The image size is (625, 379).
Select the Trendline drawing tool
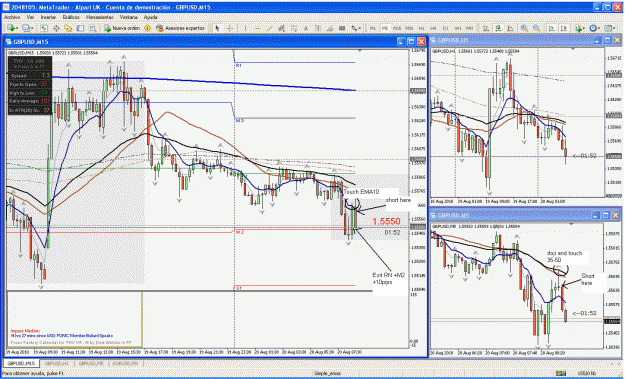(270, 28)
